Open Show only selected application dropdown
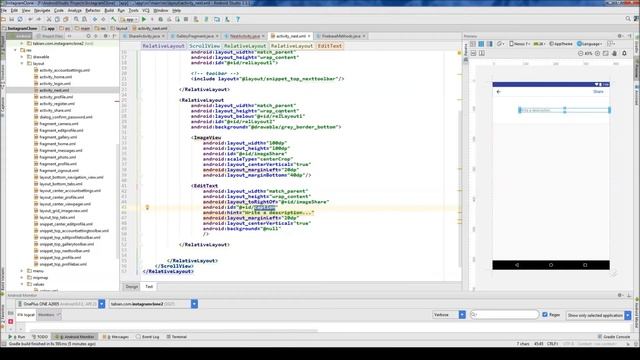 point(598,315)
